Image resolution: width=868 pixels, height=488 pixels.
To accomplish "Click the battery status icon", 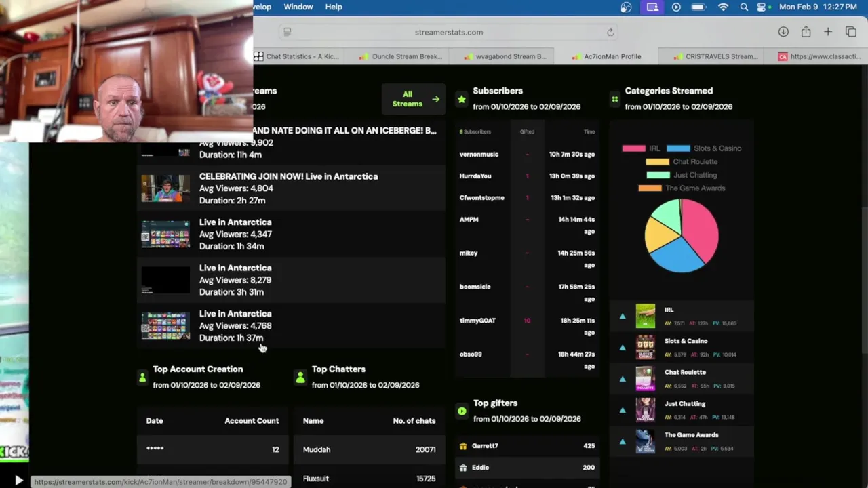I will point(698,7).
